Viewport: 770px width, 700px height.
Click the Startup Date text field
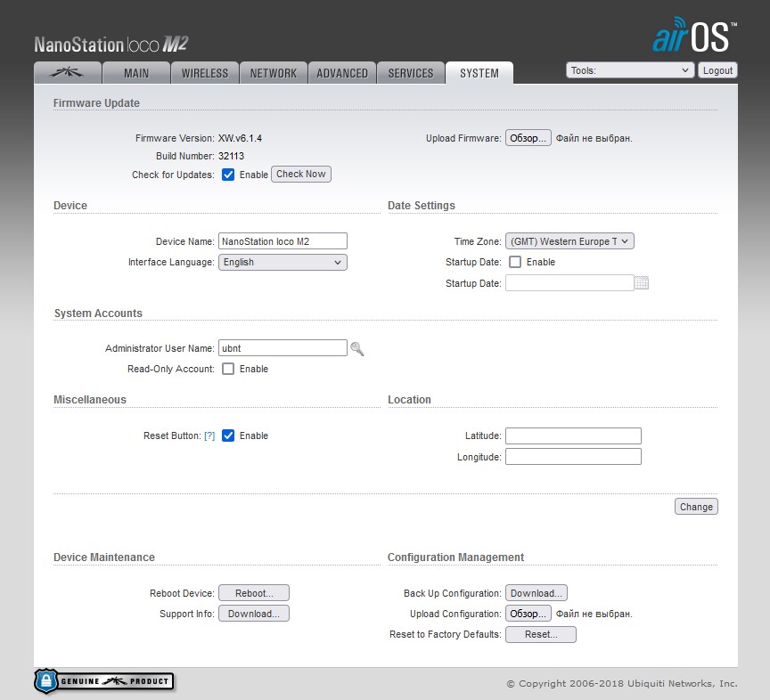pos(569,282)
